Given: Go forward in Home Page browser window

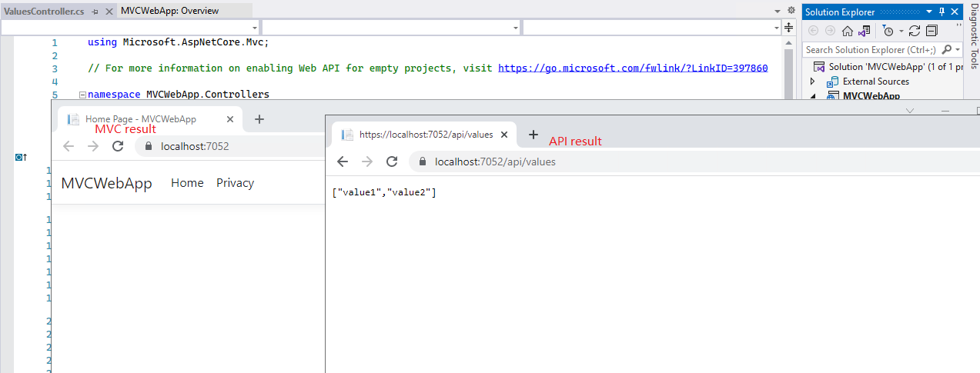Looking at the screenshot, I should pyautogui.click(x=93, y=146).
